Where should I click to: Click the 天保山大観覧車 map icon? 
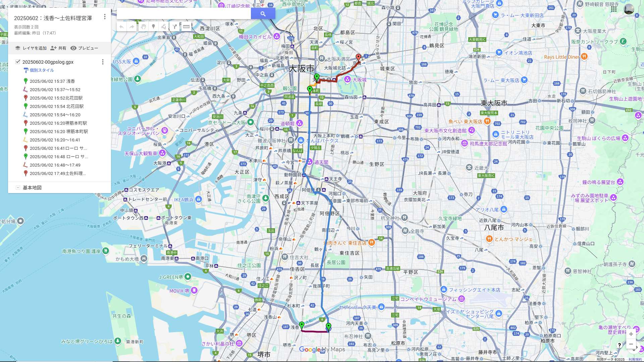tap(162, 153)
